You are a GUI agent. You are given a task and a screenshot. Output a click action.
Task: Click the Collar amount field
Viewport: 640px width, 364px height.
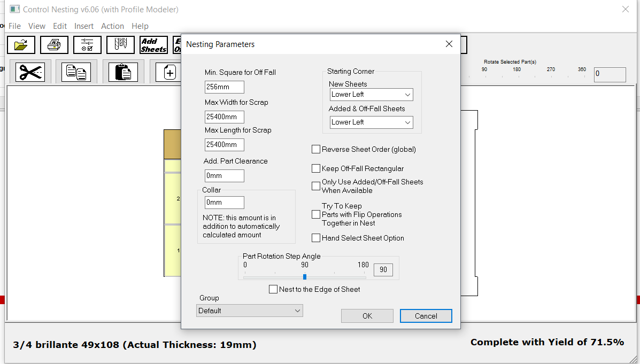tap(225, 203)
